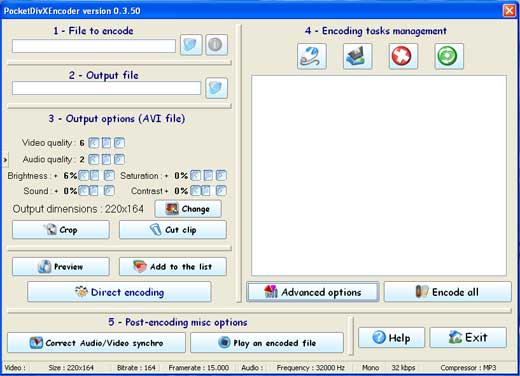Open Help
Image resolution: width=520 pixels, height=376 pixels.
tap(391, 338)
